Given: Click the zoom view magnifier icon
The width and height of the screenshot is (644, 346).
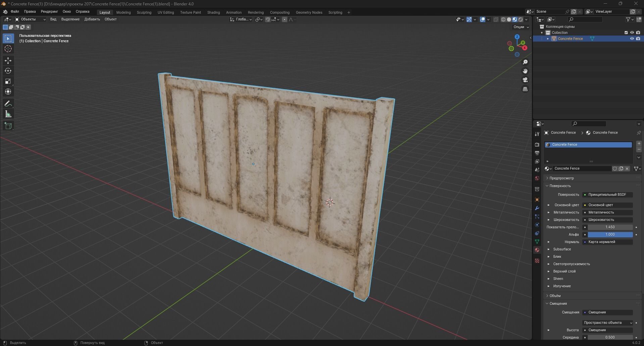Looking at the screenshot, I should (x=525, y=62).
